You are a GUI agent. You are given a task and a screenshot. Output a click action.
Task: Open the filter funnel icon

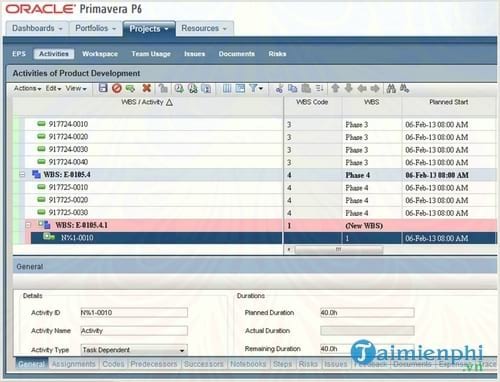click(256, 88)
